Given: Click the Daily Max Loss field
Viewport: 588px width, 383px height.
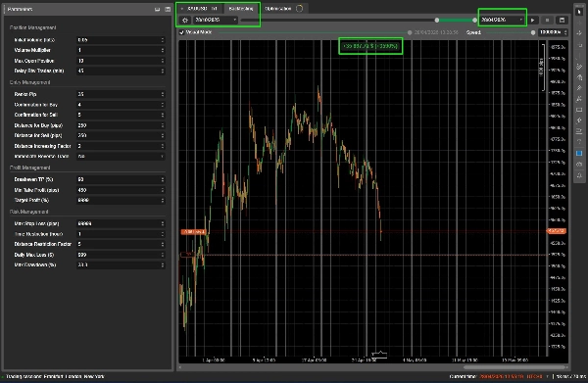Looking at the screenshot, I should click(121, 255).
